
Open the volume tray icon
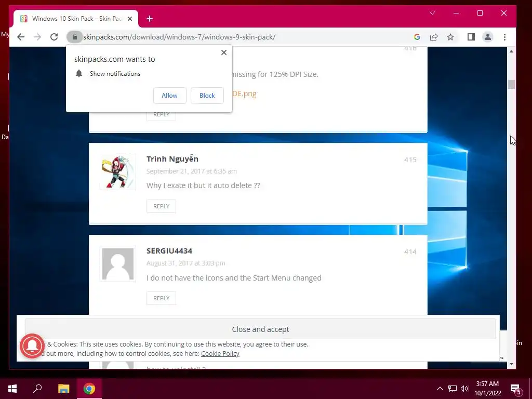pos(464,389)
